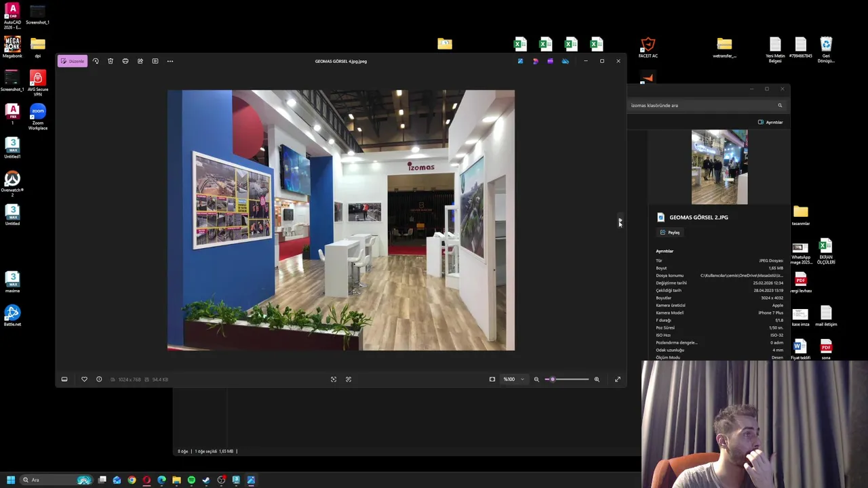
Task: Open the Battle.net desktop shortcut
Action: coord(12,316)
